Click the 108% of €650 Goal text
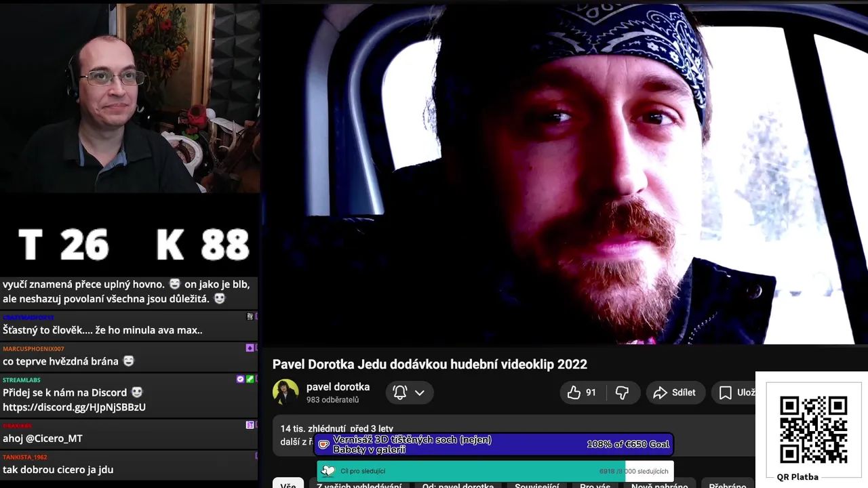The image size is (868, 488). pyautogui.click(x=628, y=445)
